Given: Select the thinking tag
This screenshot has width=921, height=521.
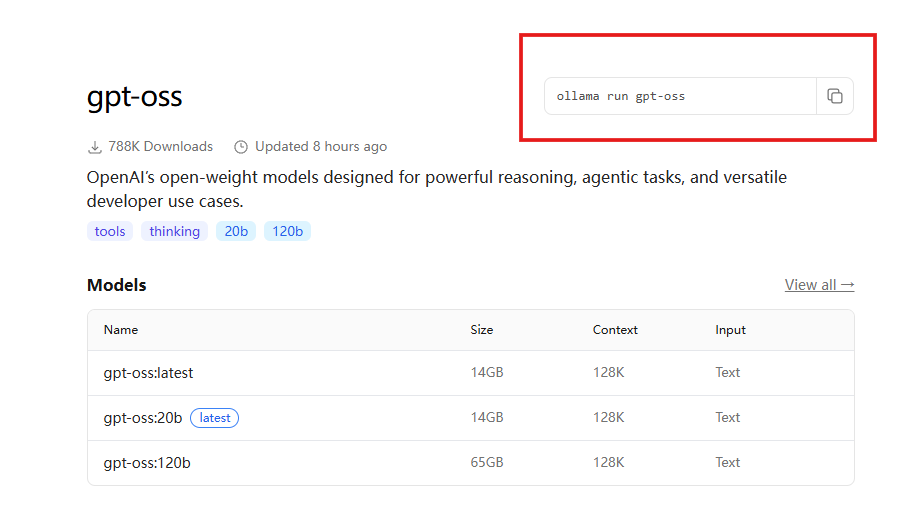Looking at the screenshot, I should (x=175, y=231).
